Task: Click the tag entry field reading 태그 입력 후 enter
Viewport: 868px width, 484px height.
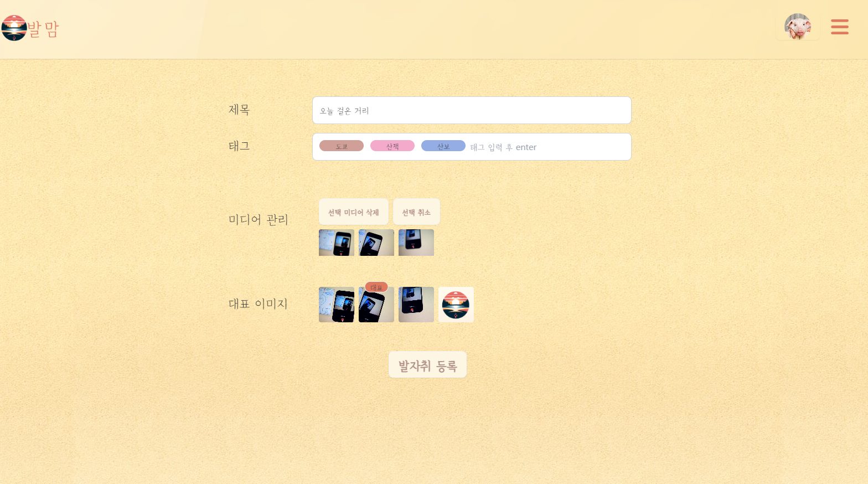Action: pyautogui.click(x=548, y=147)
